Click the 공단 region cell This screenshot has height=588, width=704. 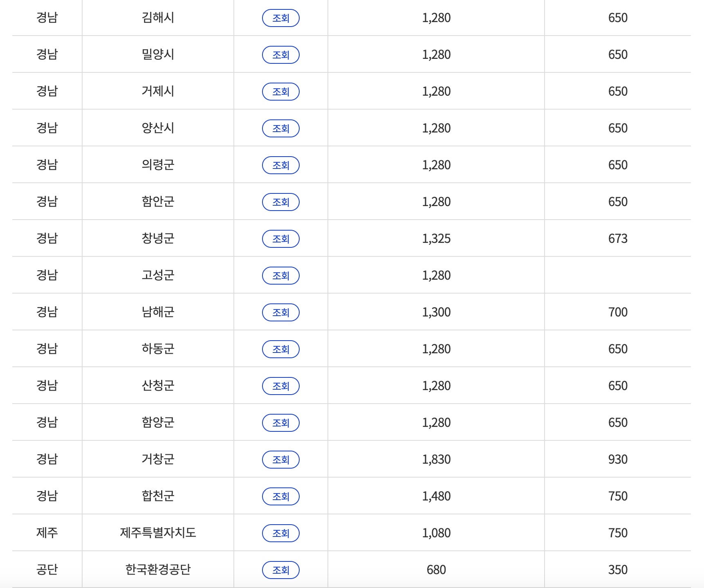[x=47, y=570]
